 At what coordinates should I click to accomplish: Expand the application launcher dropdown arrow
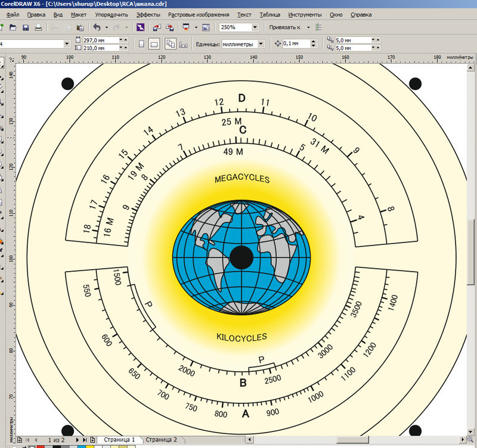tap(196, 27)
